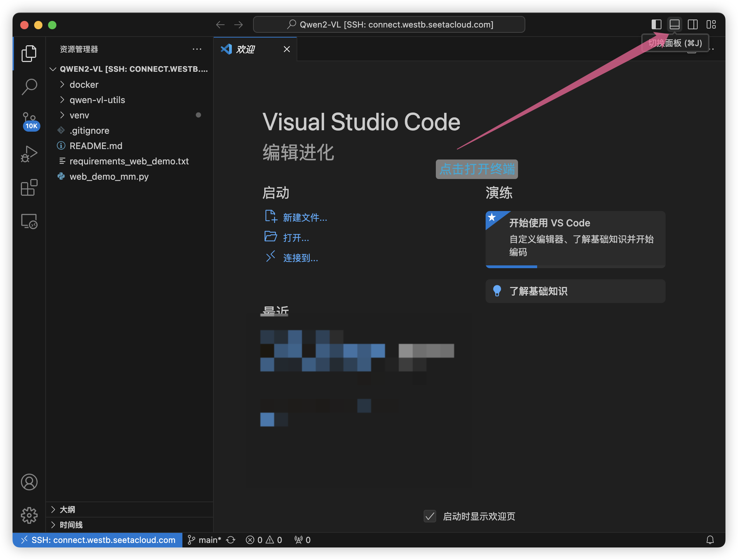Open Remote Explorer in activity bar

29,221
